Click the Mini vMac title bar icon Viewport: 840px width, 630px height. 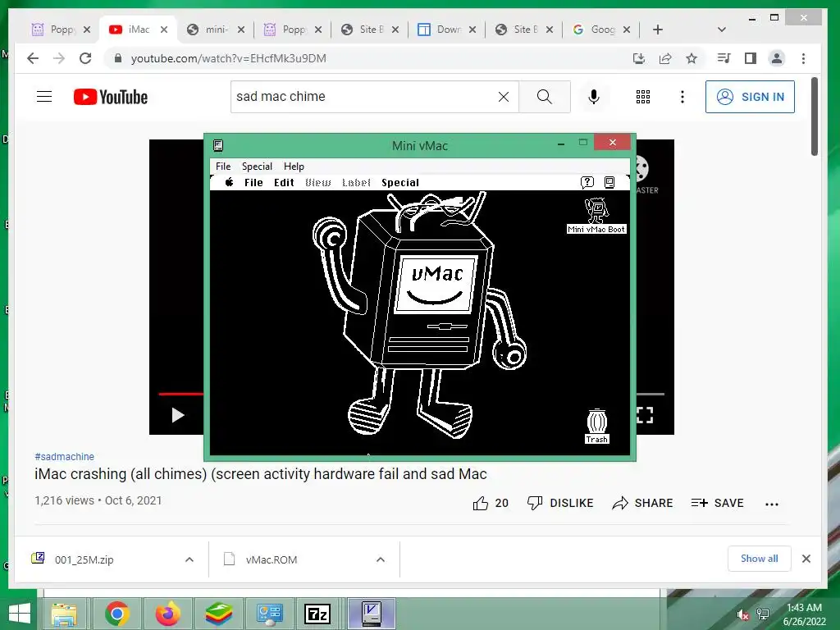218,145
